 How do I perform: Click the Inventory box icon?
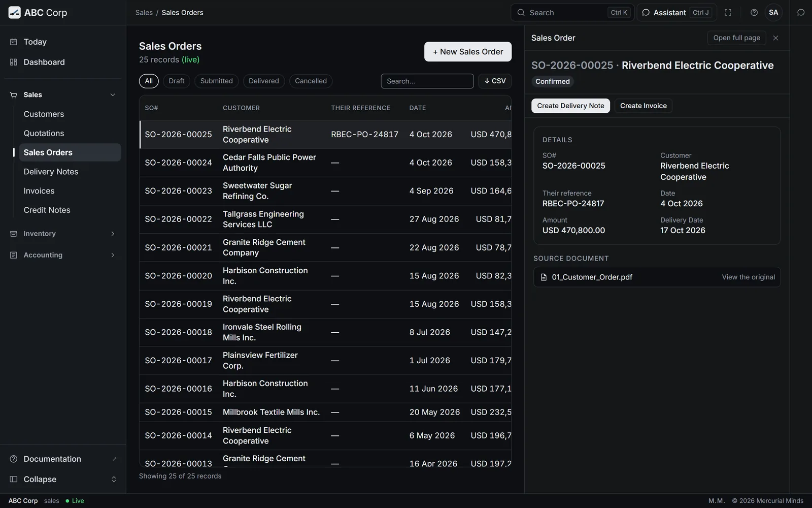click(14, 234)
